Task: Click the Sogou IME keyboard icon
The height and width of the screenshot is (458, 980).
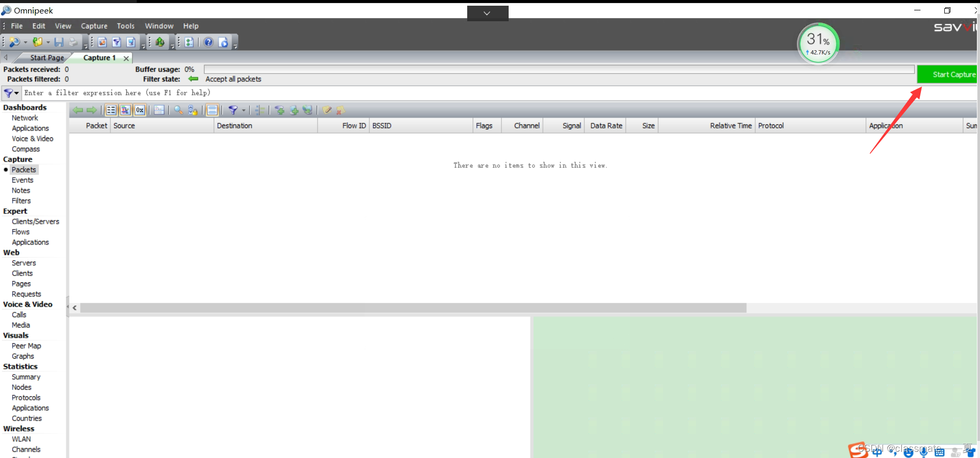Action: point(939,452)
